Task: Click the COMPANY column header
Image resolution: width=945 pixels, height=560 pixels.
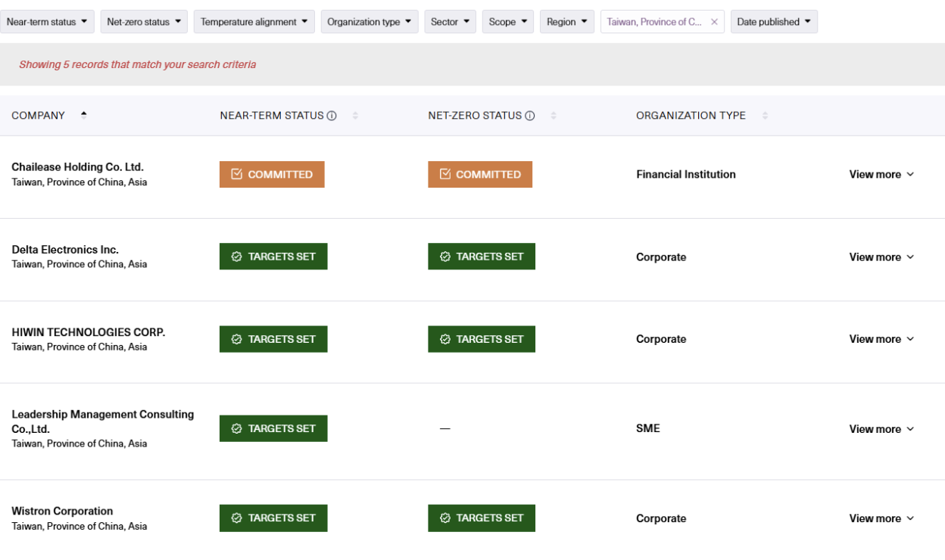Action: [39, 116]
